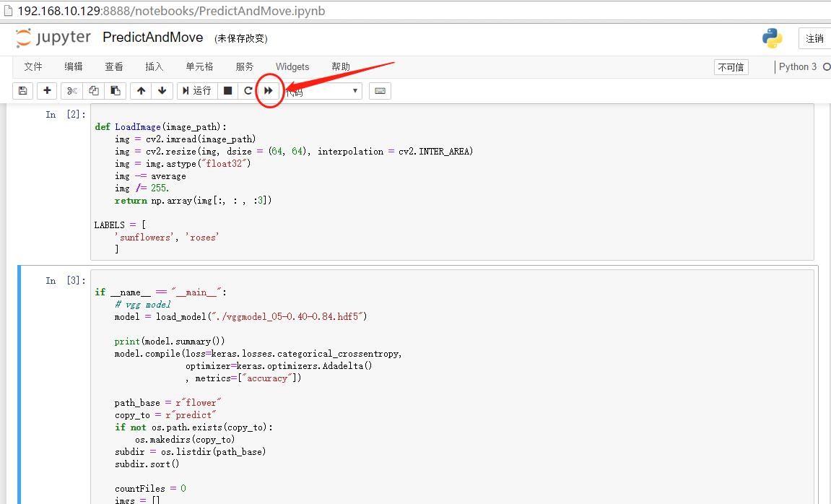Interrupt the kernel with the stop square icon
This screenshot has height=504, width=831.
pyautogui.click(x=228, y=91)
